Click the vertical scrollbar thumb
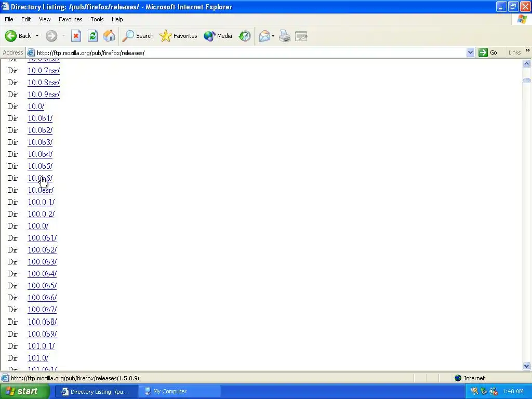532x399 pixels. [x=527, y=80]
